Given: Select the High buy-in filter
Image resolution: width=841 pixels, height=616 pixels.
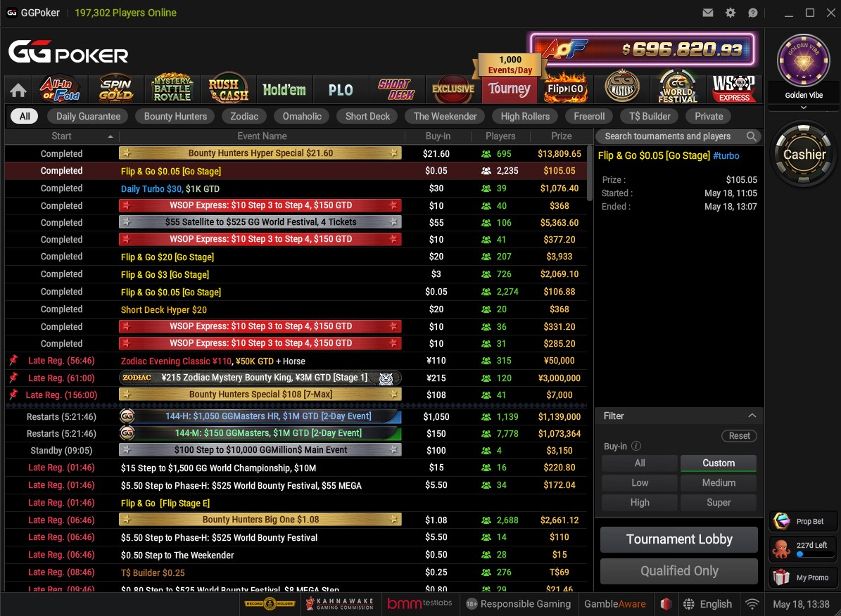Looking at the screenshot, I should click(639, 502).
